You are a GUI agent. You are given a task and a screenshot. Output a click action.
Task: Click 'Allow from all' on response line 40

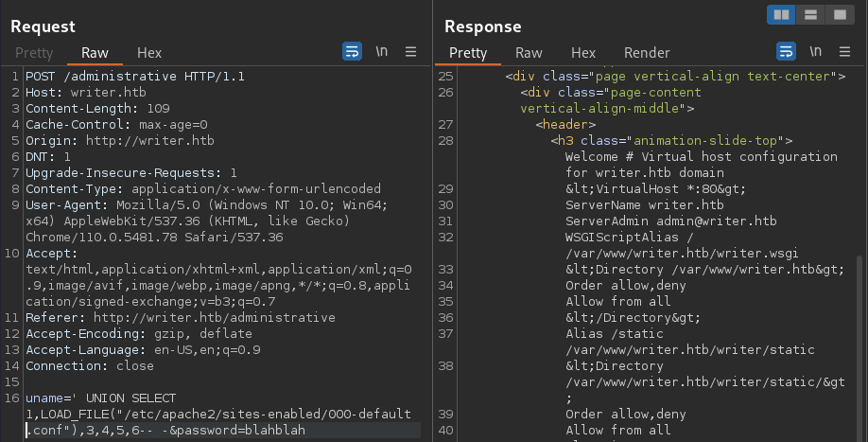point(617,431)
